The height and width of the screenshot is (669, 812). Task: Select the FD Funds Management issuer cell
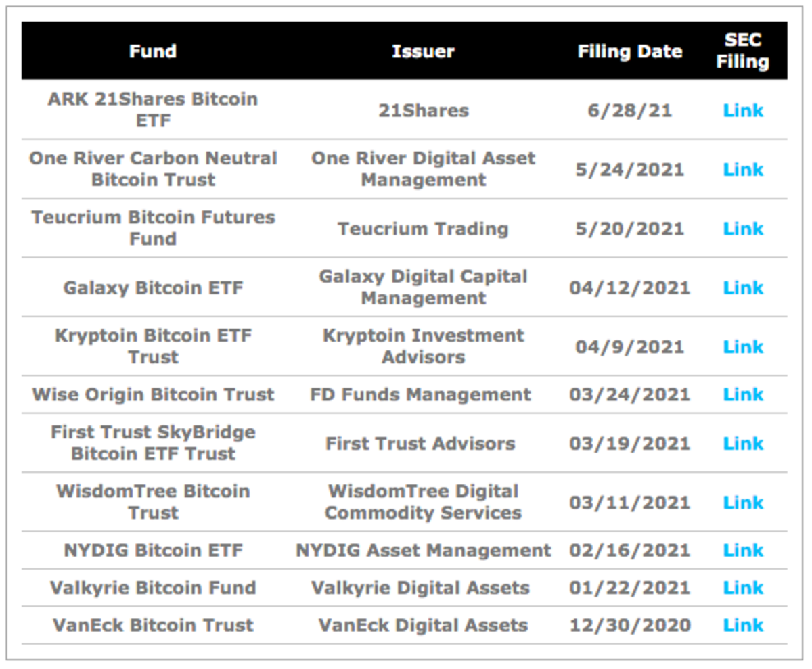click(421, 394)
